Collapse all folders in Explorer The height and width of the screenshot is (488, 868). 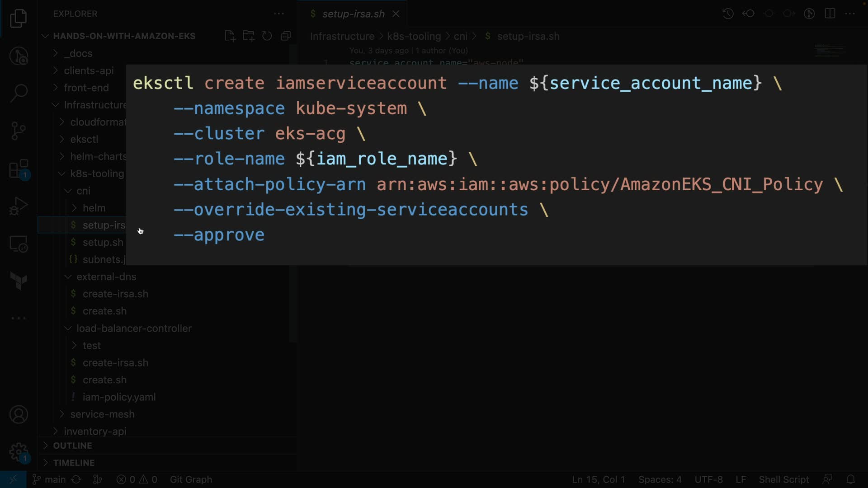click(x=286, y=36)
